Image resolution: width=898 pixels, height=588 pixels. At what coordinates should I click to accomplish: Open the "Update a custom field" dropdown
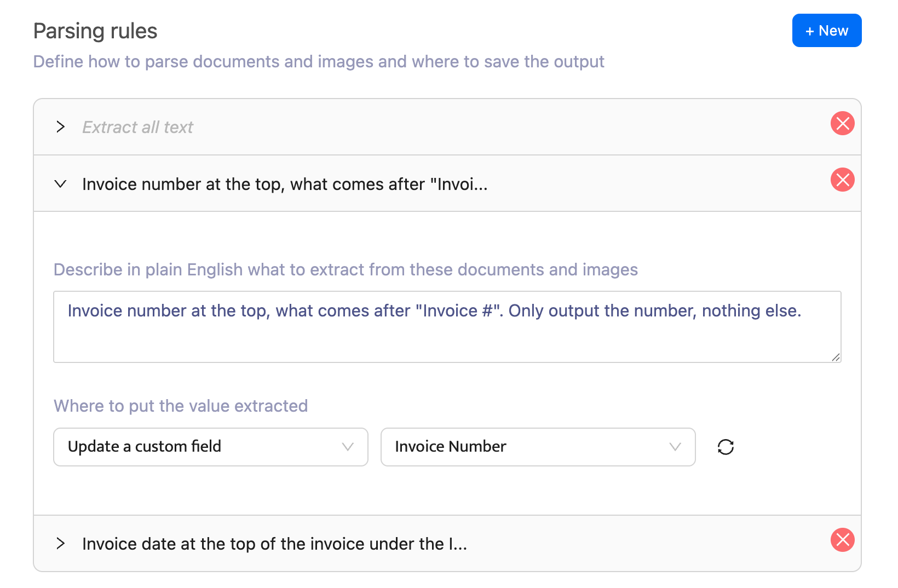coord(210,447)
